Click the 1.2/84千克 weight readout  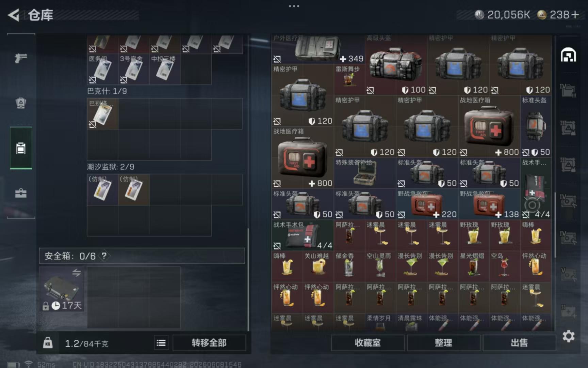click(x=87, y=343)
